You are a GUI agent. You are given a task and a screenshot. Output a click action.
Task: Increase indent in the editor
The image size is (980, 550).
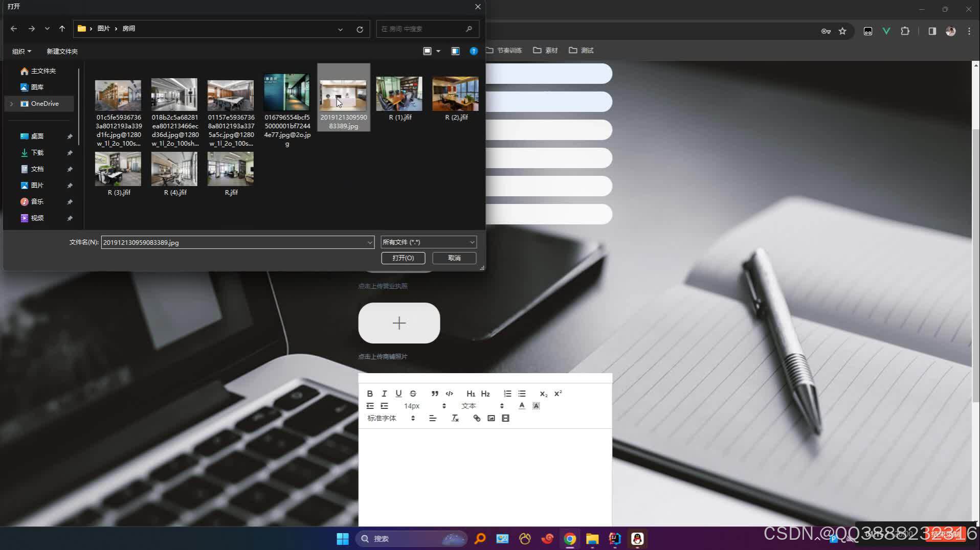click(384, 406)
